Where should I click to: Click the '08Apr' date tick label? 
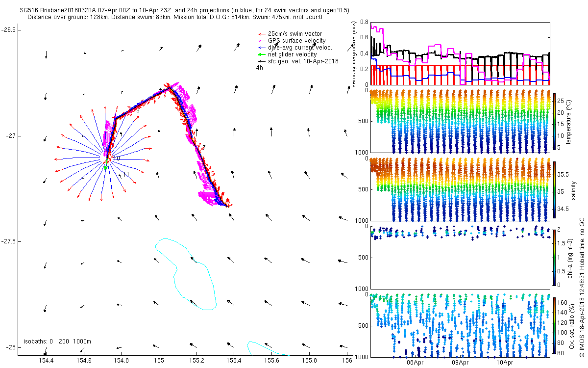coord(415,363)
